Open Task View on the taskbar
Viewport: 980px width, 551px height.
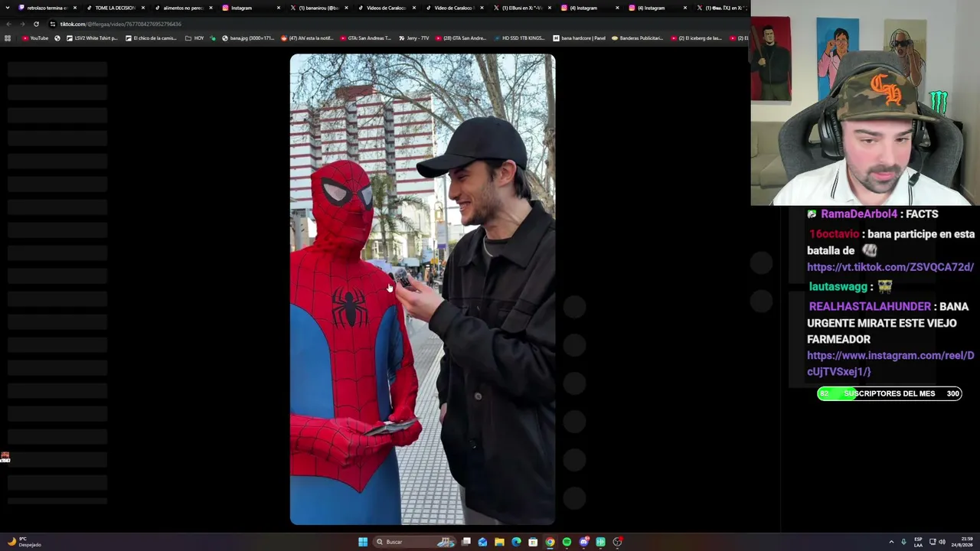[466, 542]
